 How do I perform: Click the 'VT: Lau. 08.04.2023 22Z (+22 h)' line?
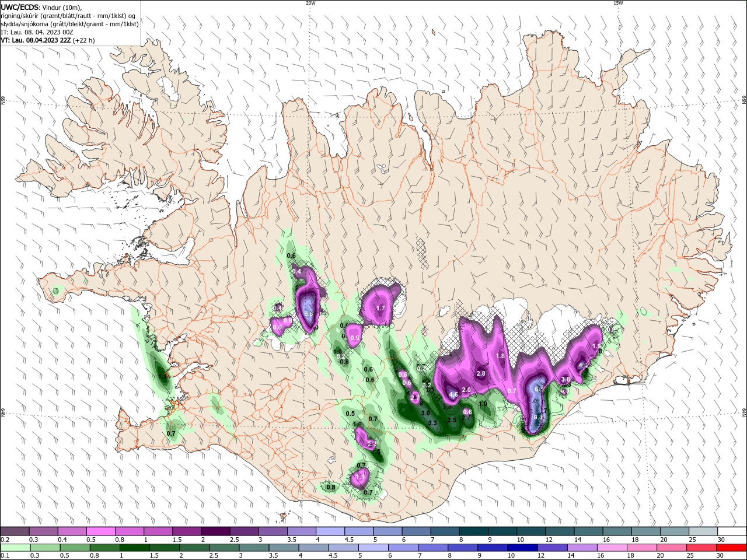[48, 40]
